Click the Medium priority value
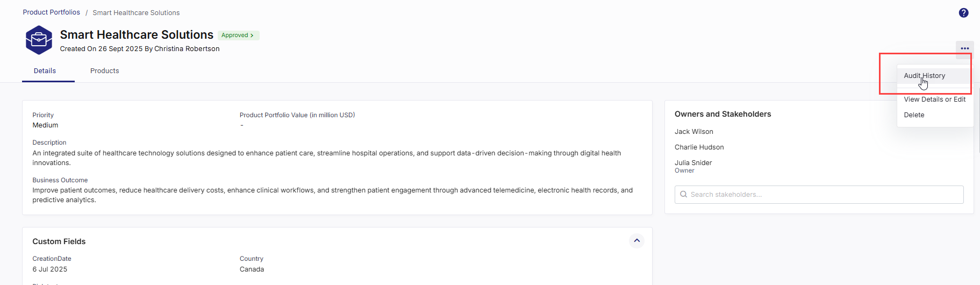 pos(45,125)
